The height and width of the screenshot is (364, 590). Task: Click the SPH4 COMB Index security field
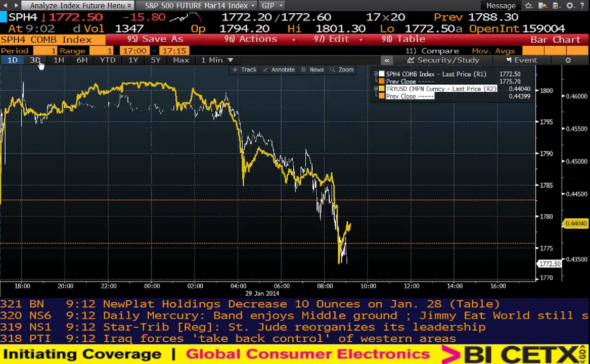(53, 39)
